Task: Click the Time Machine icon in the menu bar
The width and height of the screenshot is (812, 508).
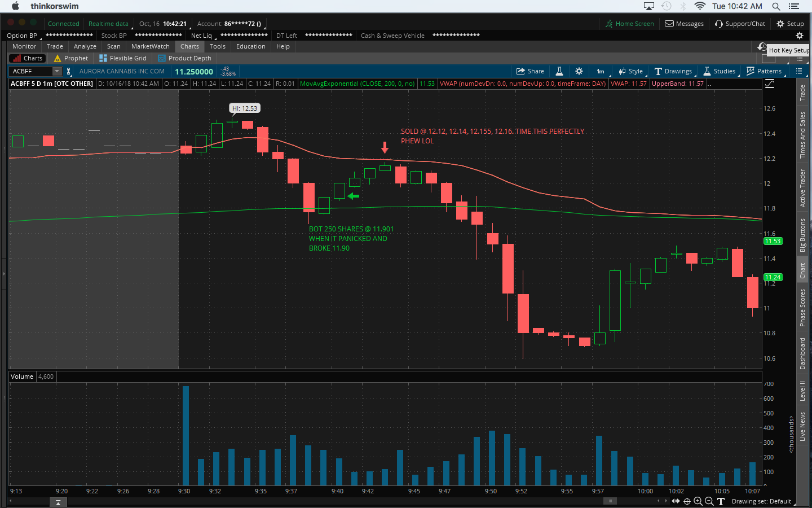Action: click(x=667, y=6)
